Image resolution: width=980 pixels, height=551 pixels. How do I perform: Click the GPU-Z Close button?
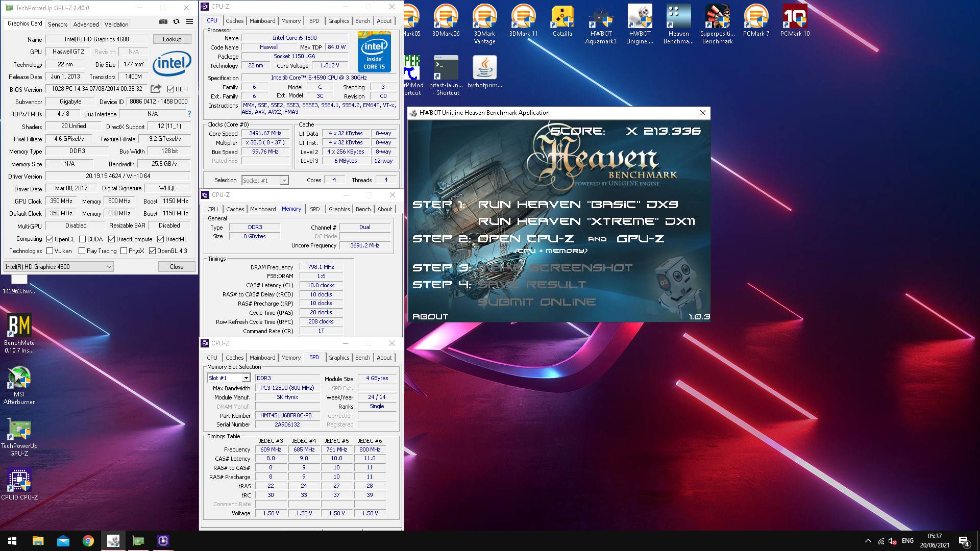click(x=177, y=266)
